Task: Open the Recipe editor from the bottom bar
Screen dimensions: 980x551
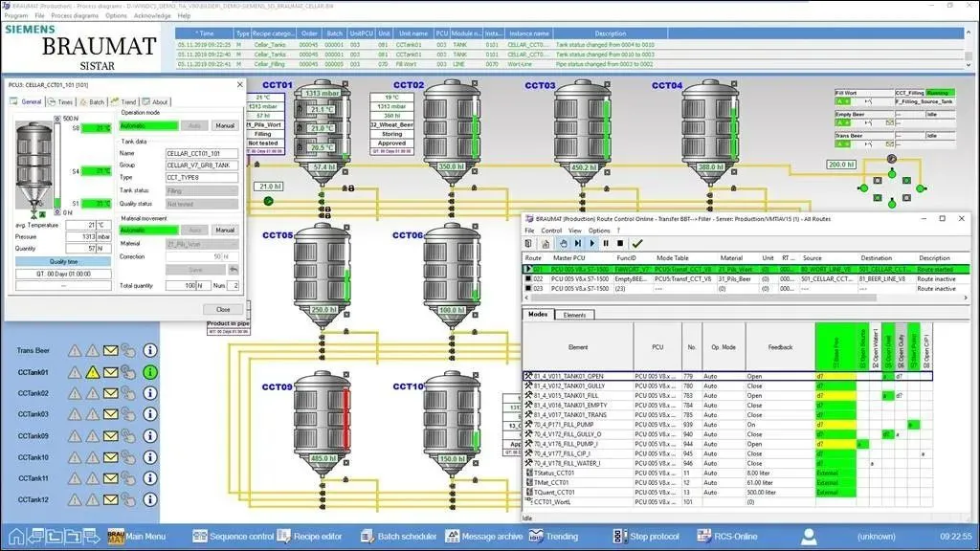Action: (307, 537)
